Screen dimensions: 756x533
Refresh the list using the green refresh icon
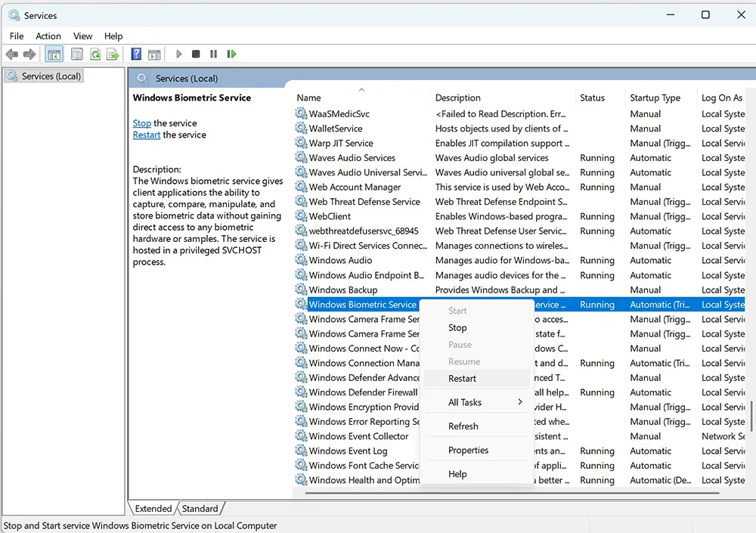94,54
